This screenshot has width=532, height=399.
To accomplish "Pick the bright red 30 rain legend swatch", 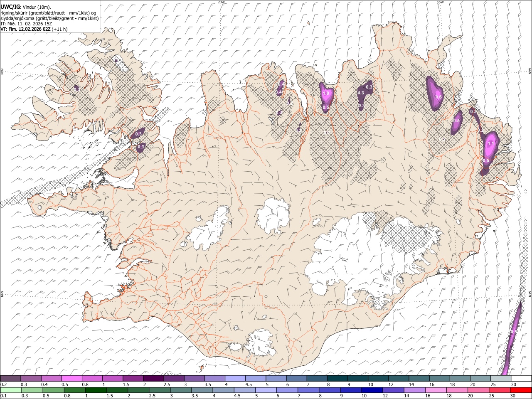I will pyautogui.click(x=521, y=390).
